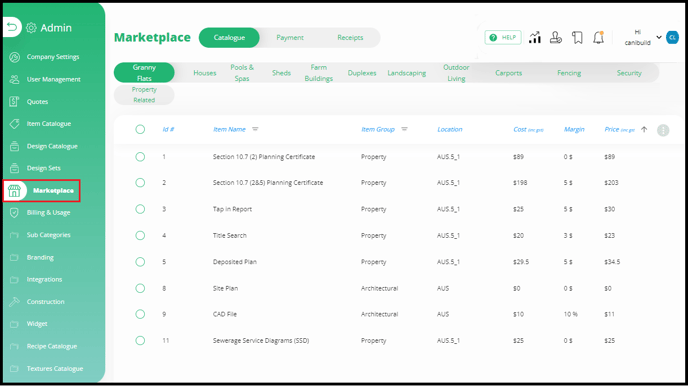Click the Design Catalogue icon
The image size is (688, 386).
click(14, 146)
